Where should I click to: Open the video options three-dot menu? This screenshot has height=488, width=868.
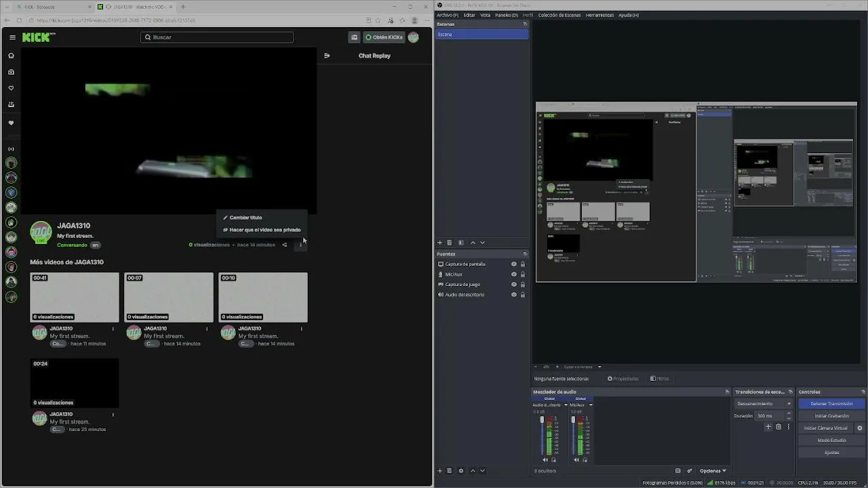click(x=300, y=245)
